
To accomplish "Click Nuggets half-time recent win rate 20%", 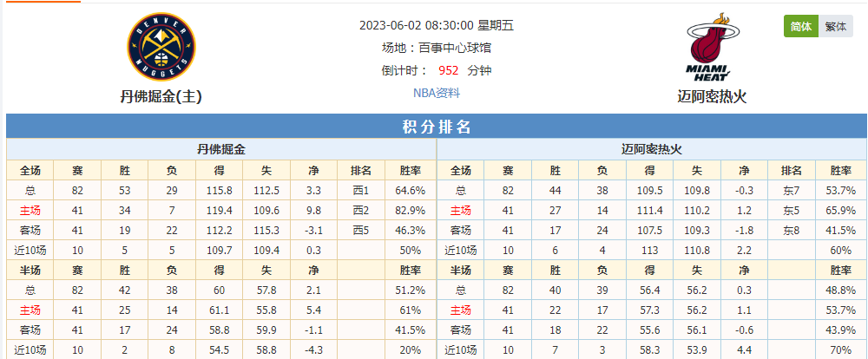I will tap(411, 350).
